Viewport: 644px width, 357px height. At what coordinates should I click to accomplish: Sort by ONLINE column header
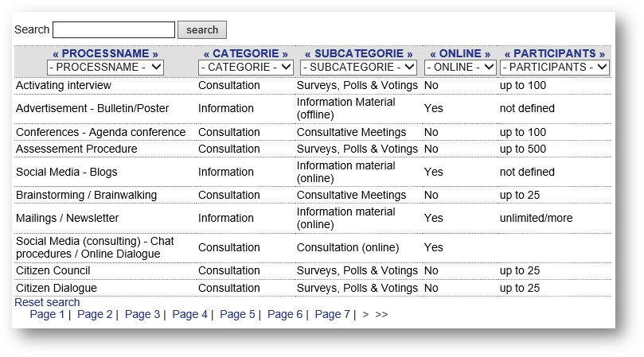click(460, 53)
